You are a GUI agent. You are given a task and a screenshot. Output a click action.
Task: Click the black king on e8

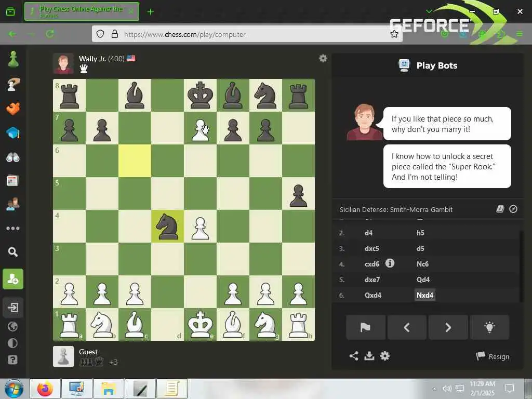(200, 96)
